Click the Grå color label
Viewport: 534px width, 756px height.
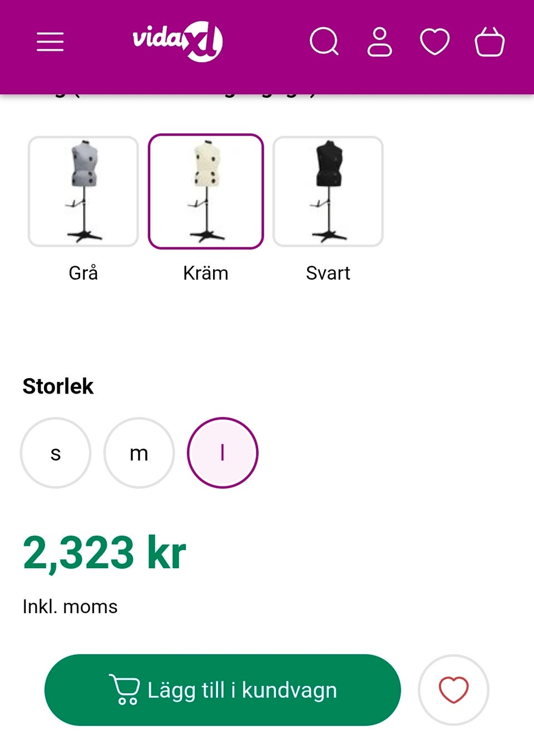pos(83,273)
